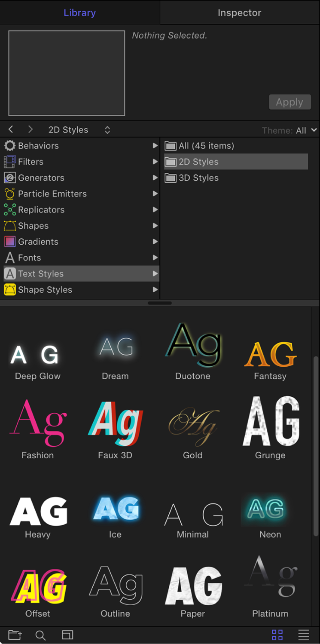This screenshot has height=644, width=320.
Task: Select the Particle Emitters icon
Action: click(x=10, y=194)
